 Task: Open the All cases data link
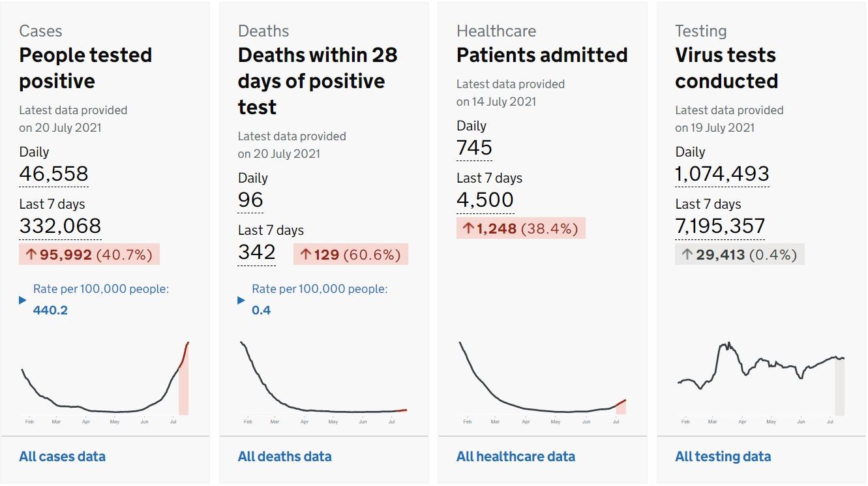[x=62, y=457]
